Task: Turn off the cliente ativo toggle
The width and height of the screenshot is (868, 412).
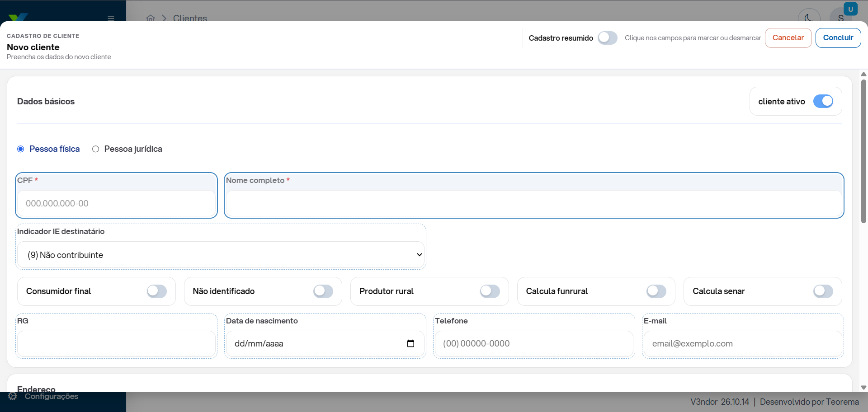Action: [823, 101]
